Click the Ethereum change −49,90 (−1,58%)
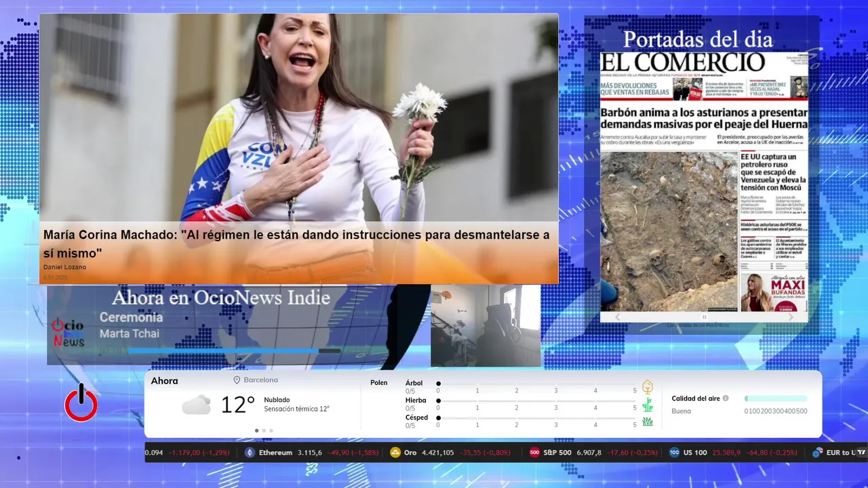 pos(353,453)
